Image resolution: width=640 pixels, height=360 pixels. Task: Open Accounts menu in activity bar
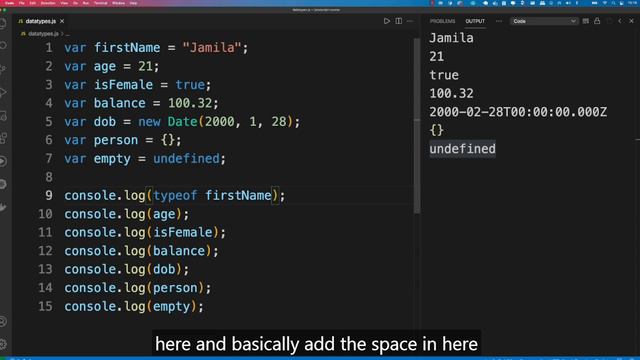(x=3, y=321)
